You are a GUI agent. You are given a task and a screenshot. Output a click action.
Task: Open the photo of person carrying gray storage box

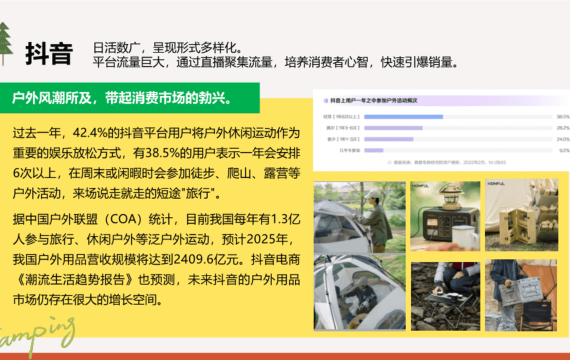point(521,295)
